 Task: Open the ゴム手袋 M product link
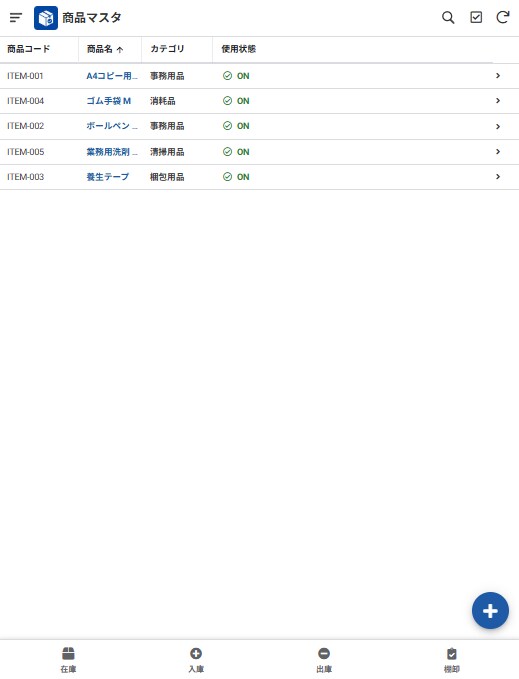point(109,101)
